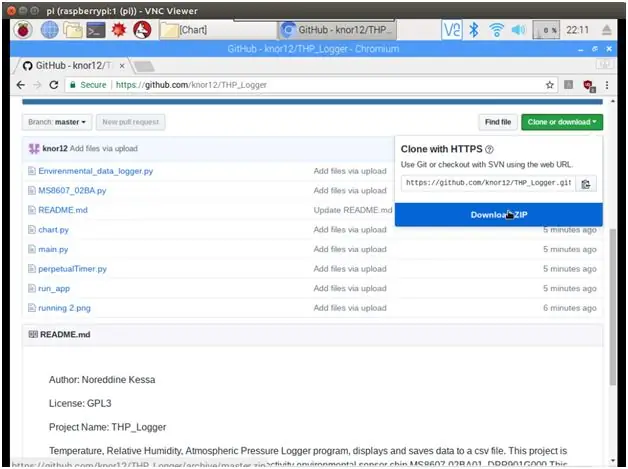Toggle the Clone or download dropdown
The width and height of the screenshot is (628, 469).
(562, 122)
